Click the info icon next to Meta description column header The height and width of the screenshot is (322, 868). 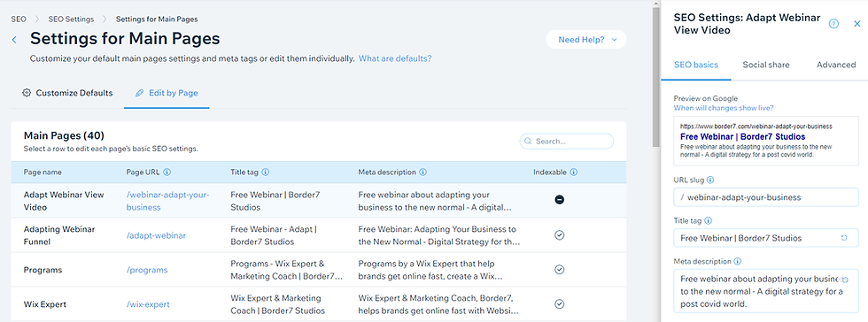[x=423, y=172]
